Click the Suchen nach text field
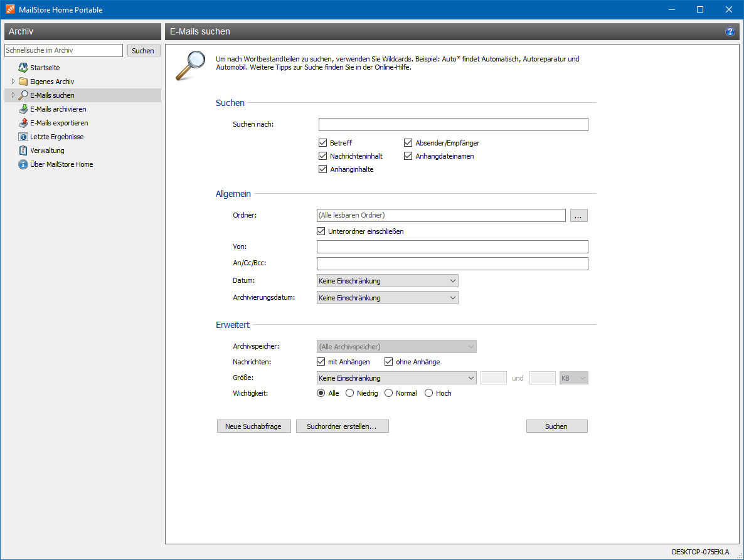 453,124
